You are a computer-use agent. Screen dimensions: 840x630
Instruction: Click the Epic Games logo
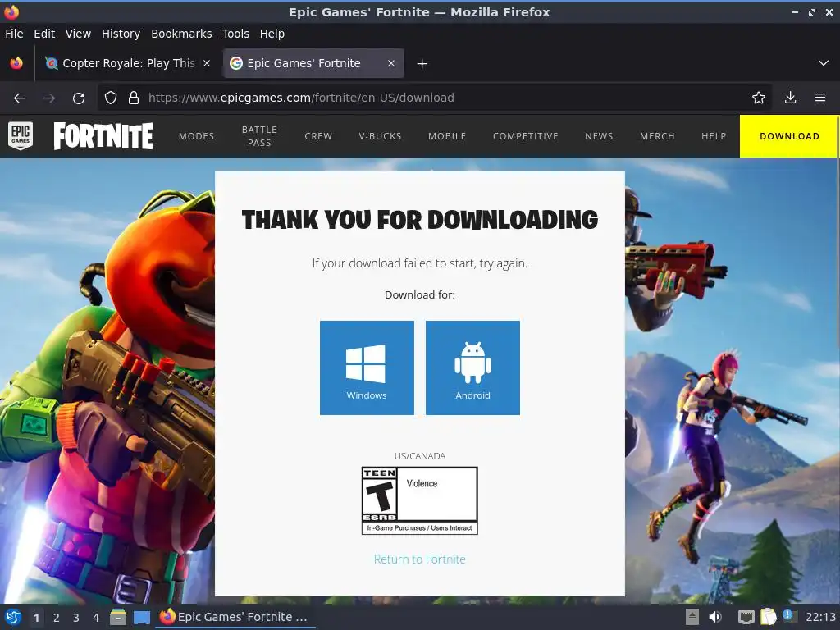click(21, 135)
